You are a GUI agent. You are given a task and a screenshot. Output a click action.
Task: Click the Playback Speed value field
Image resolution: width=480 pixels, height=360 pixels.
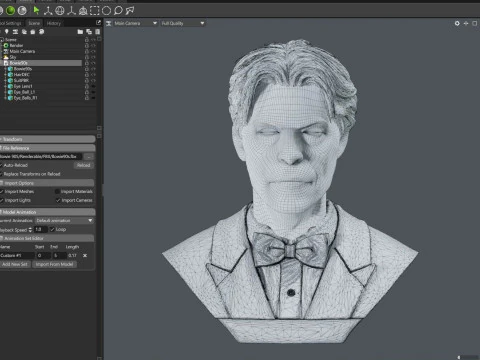[41, 230]
